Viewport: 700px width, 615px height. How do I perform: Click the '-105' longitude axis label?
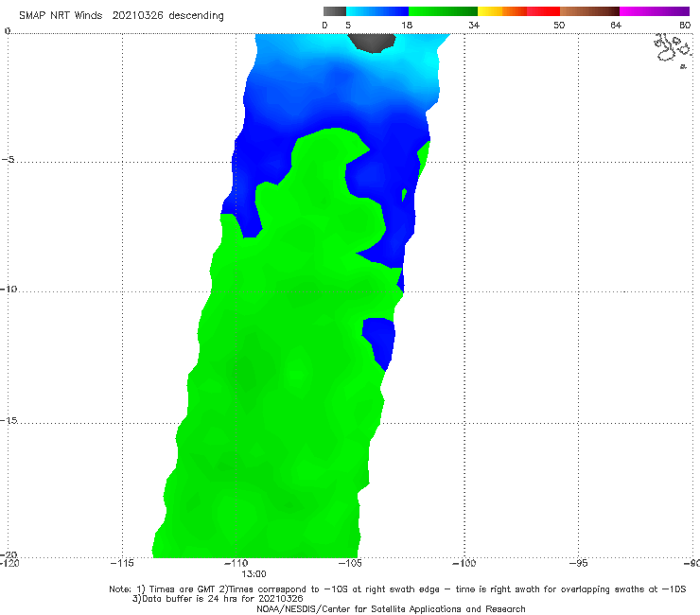pos(350,563)
